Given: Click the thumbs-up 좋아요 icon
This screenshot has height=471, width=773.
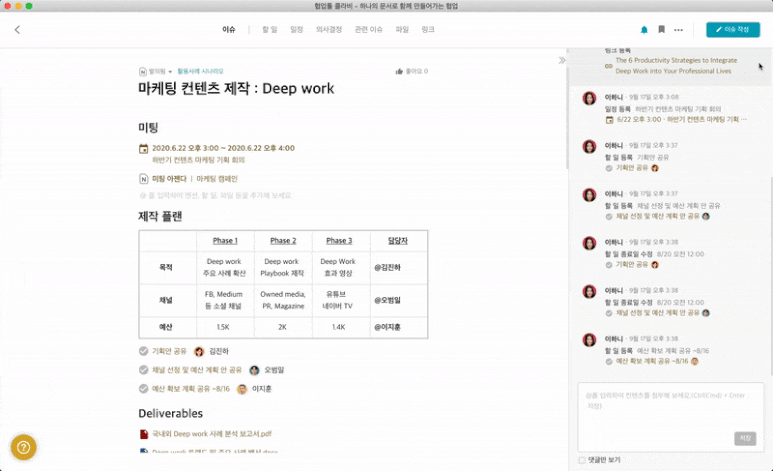Looking at the screenshot, I should pyautogui.click(x=399, y=72).
